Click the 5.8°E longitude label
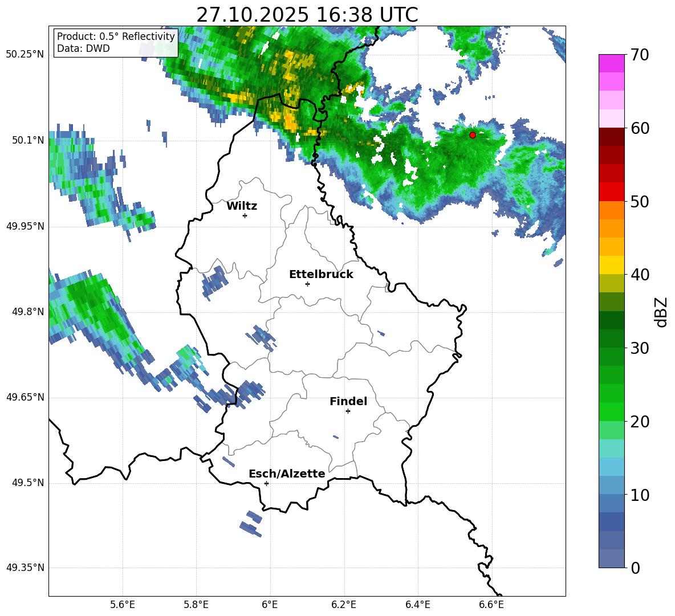Screen dimensions: 675x616 196,605
